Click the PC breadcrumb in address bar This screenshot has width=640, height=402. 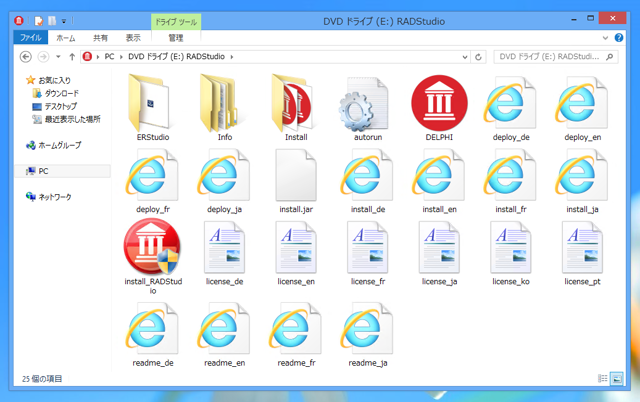coord(109,57)
